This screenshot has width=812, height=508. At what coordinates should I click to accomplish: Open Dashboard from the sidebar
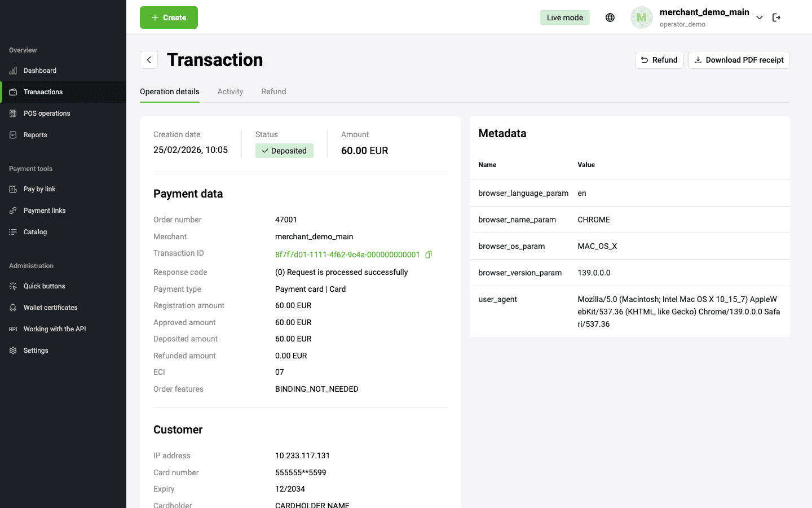pyautogui.click(x=39, y=71)
